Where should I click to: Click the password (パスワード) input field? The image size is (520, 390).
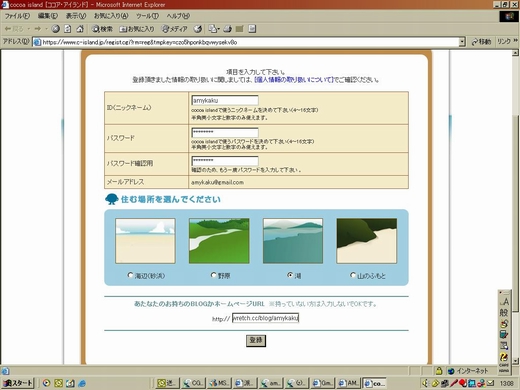[x=225, y=132]
